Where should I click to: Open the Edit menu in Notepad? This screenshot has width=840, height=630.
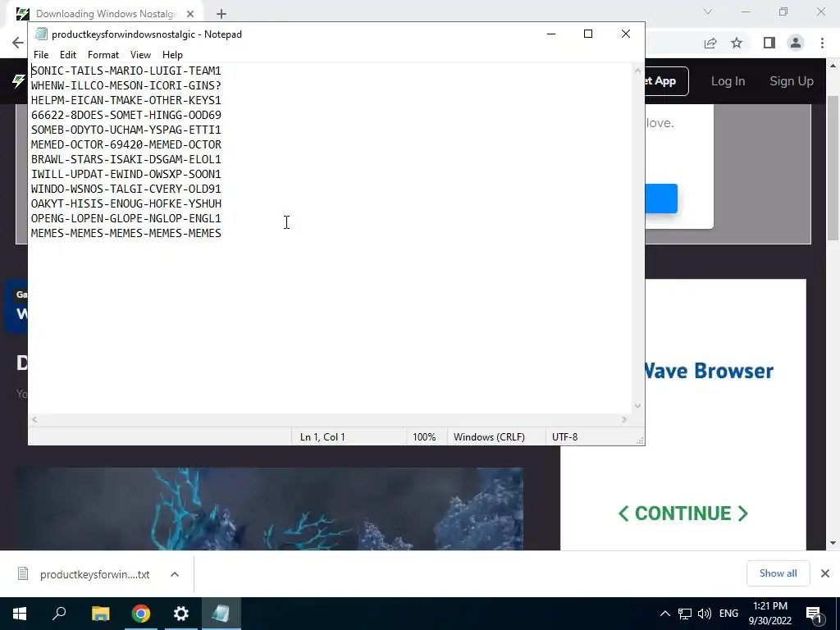[67, 55]
